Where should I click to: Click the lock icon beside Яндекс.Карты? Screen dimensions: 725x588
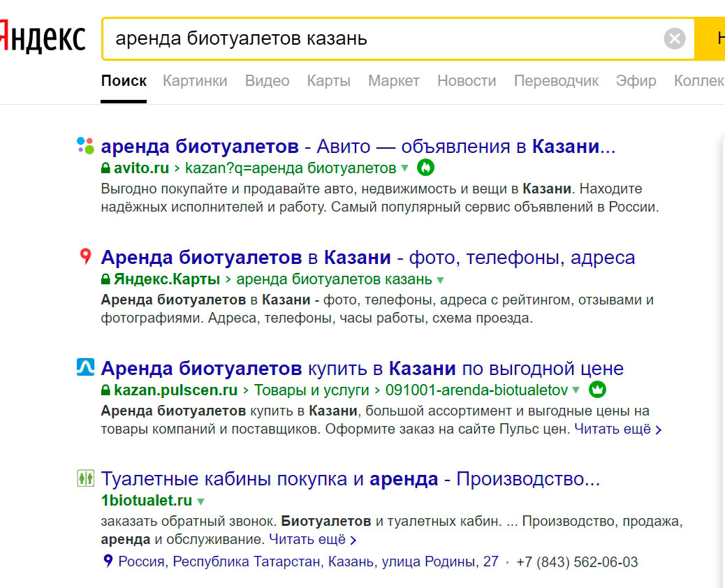(106, 279)
